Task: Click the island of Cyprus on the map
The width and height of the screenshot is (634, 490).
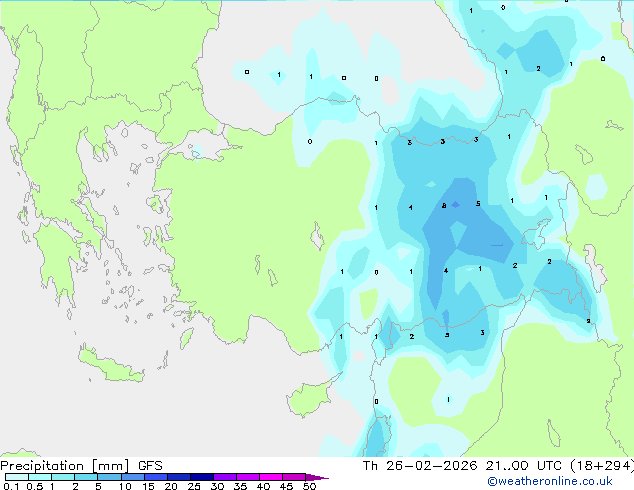Action: pyautogui.click(x=311, y=396)
